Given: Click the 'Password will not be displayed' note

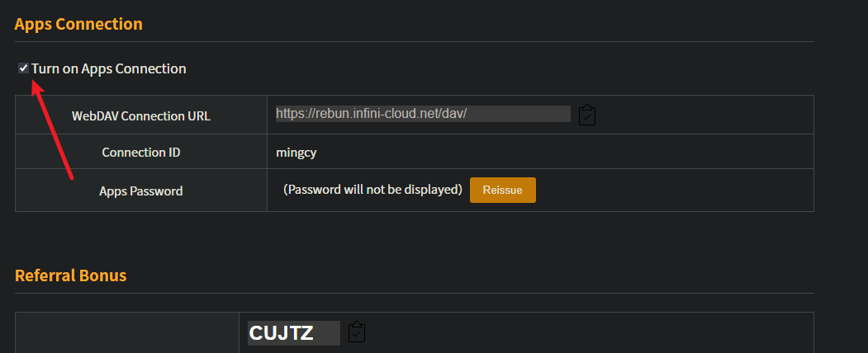Looking at the screenshot, I should [x=372, y=190].
